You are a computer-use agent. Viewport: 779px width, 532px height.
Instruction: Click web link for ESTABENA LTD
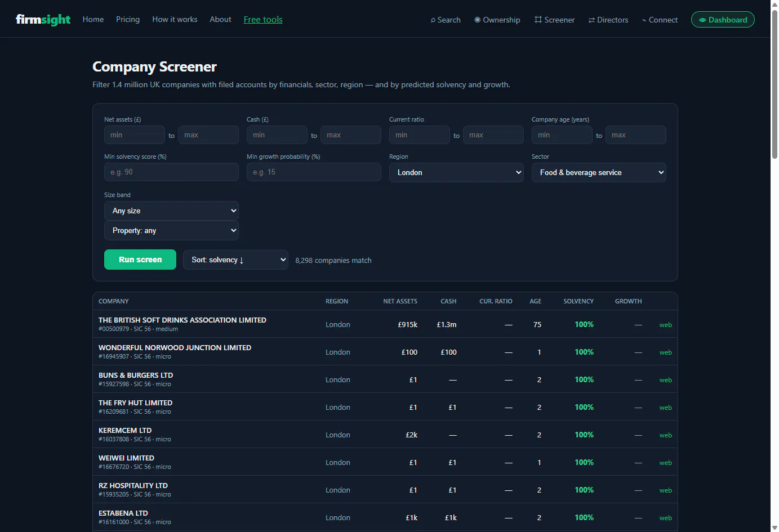(x=665, y=518)
